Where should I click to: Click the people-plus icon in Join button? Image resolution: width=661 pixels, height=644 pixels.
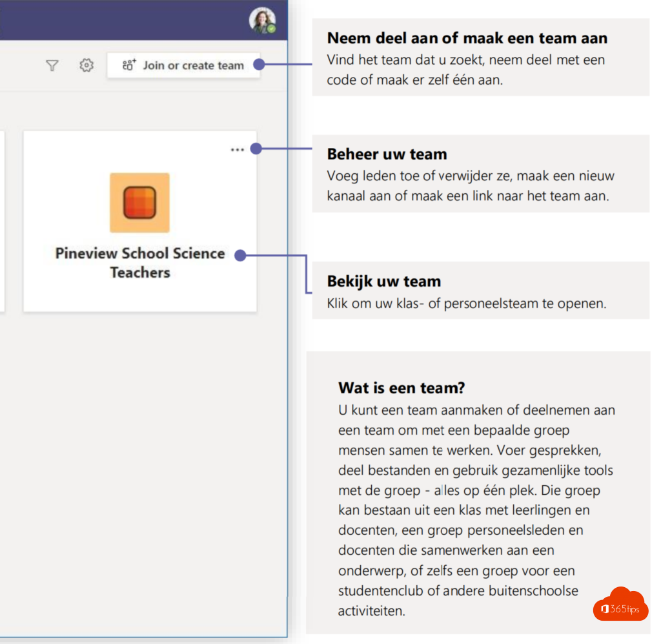point(129,65)
